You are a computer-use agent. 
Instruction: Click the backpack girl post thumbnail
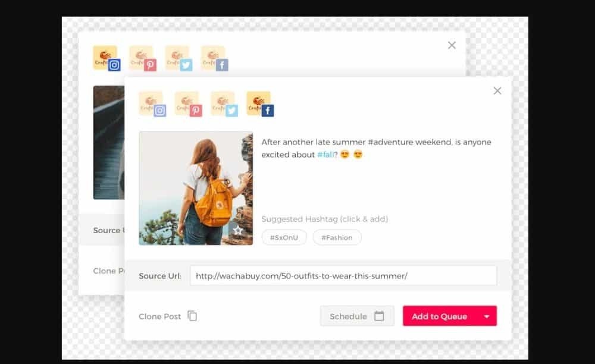[196, 188]
